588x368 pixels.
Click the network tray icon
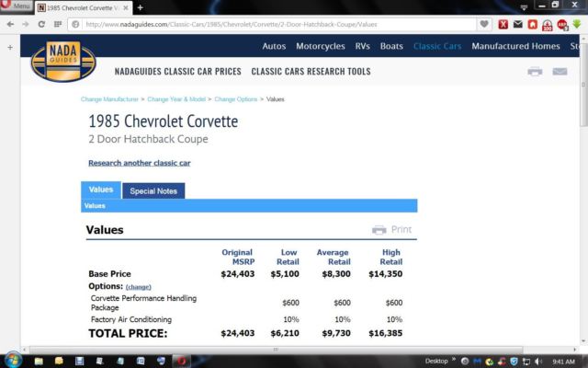[x=526, y=362]
